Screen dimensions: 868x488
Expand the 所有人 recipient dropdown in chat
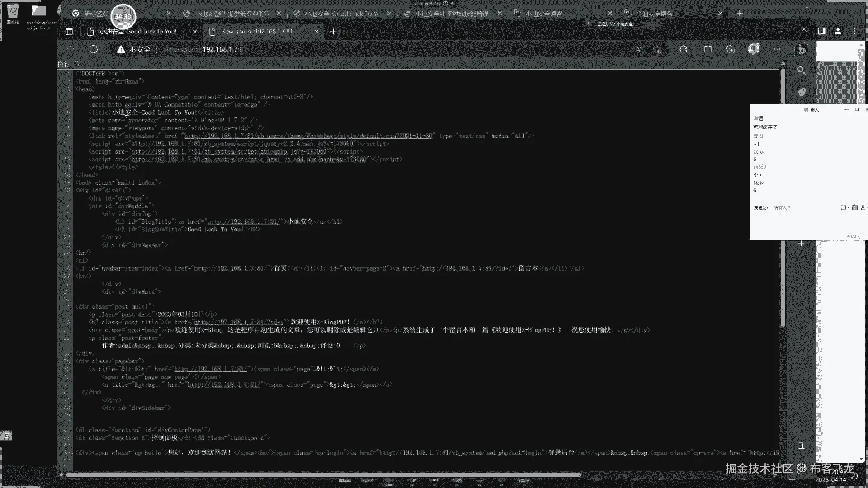782,208
